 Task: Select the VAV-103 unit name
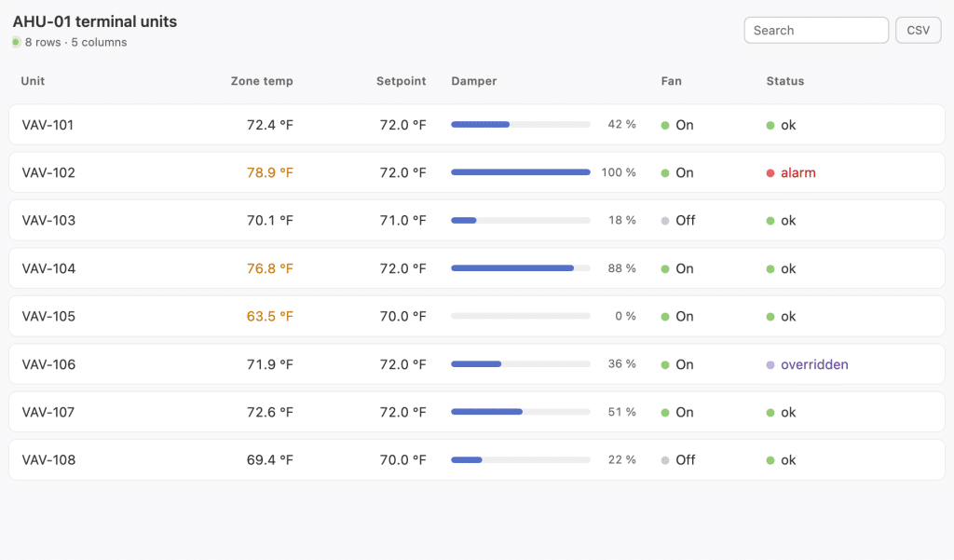tap(48, 220)
